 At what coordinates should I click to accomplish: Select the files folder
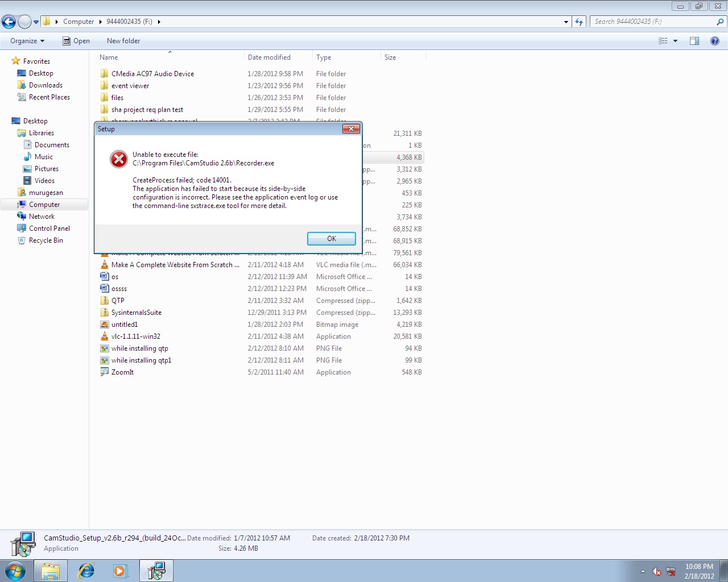click(117, 98)
